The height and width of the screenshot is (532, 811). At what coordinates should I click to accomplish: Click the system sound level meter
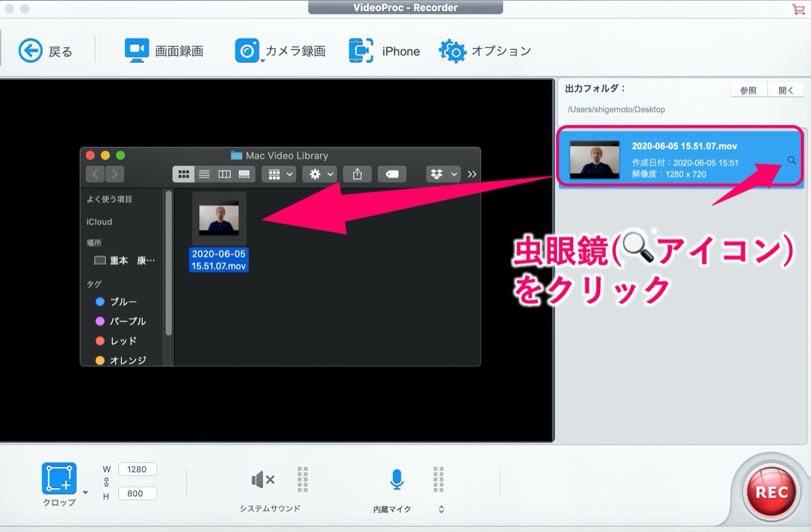[x=303, y=479]
